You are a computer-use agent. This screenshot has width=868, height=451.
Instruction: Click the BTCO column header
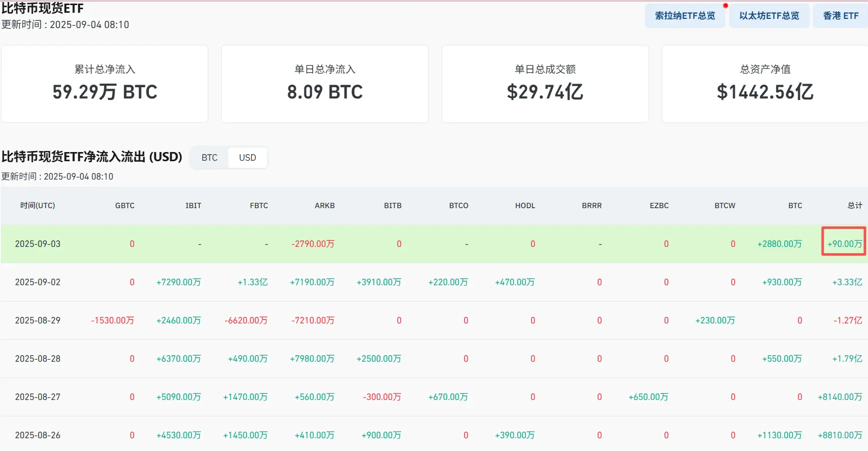coord(459,206)
